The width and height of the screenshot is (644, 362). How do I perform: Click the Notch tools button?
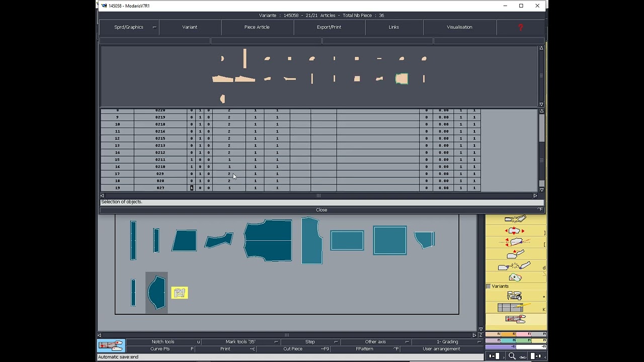click(163, 342)
